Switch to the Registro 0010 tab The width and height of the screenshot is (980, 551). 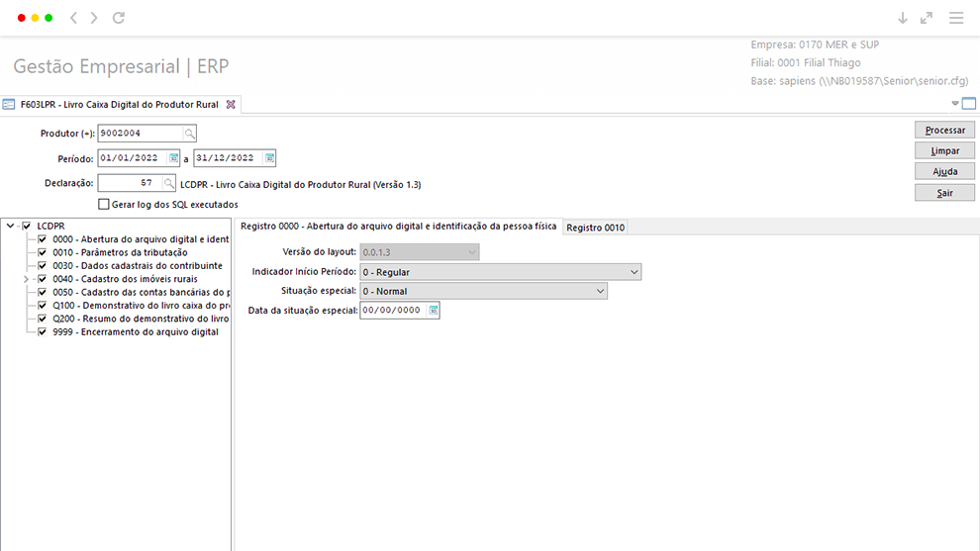pos(595,228)
